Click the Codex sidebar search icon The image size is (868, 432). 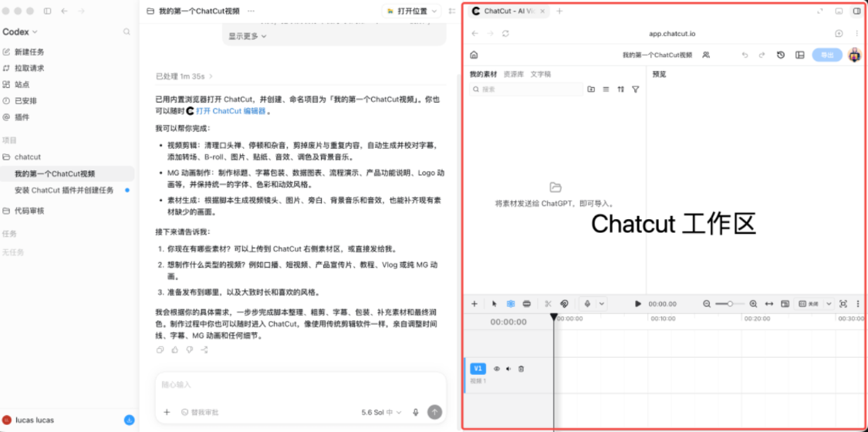coord(127,32)
